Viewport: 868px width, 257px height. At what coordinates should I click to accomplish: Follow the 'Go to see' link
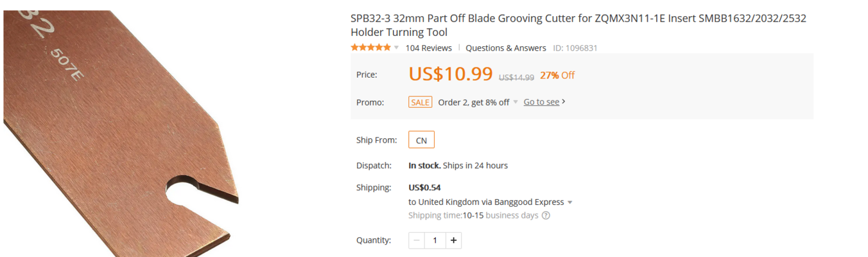point(544,102)
